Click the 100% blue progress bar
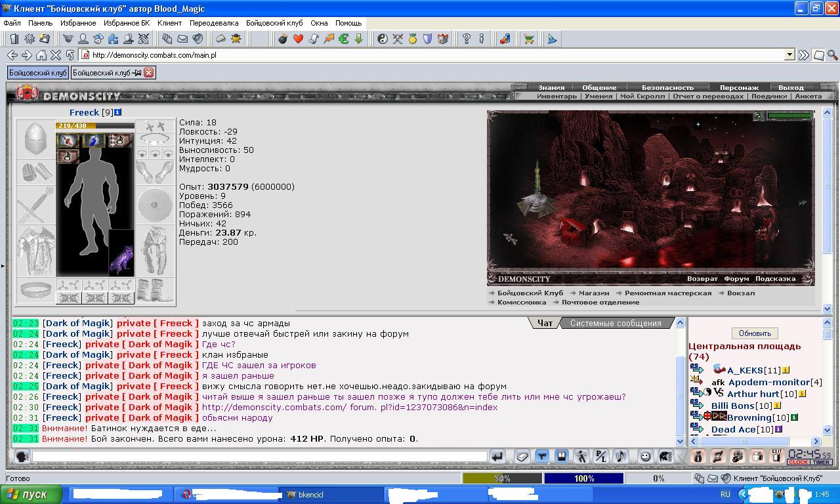 coord(583,478)
